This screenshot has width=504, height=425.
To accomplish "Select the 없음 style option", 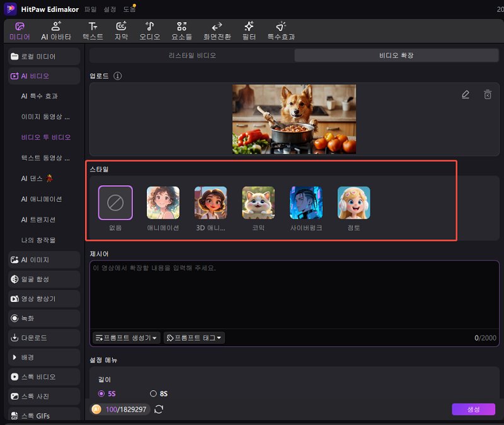I will [115, 202].
